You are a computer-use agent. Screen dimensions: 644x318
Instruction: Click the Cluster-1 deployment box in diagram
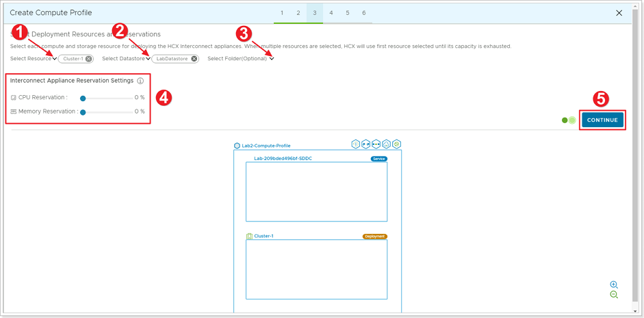[x=316, y=269]
